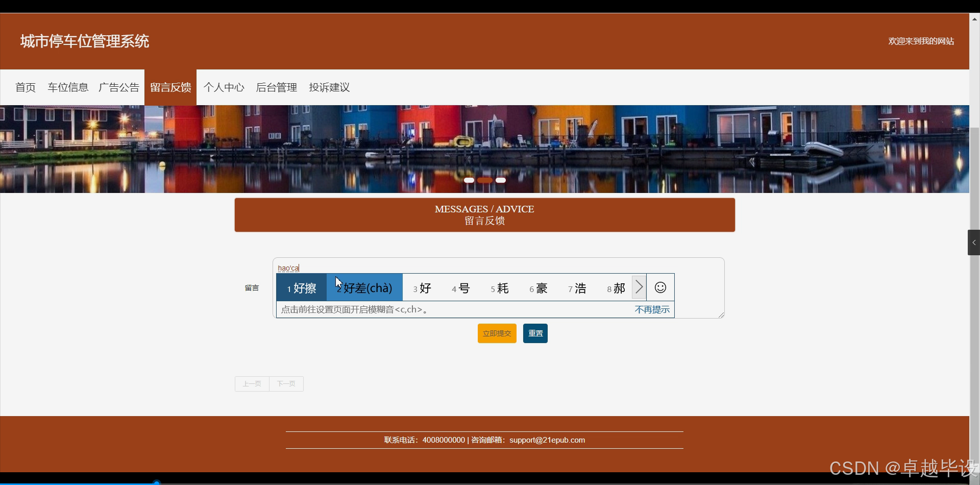Click the 立即提交 submit button
This screenshot has width=980, height=485.
[x=496, y=333]
